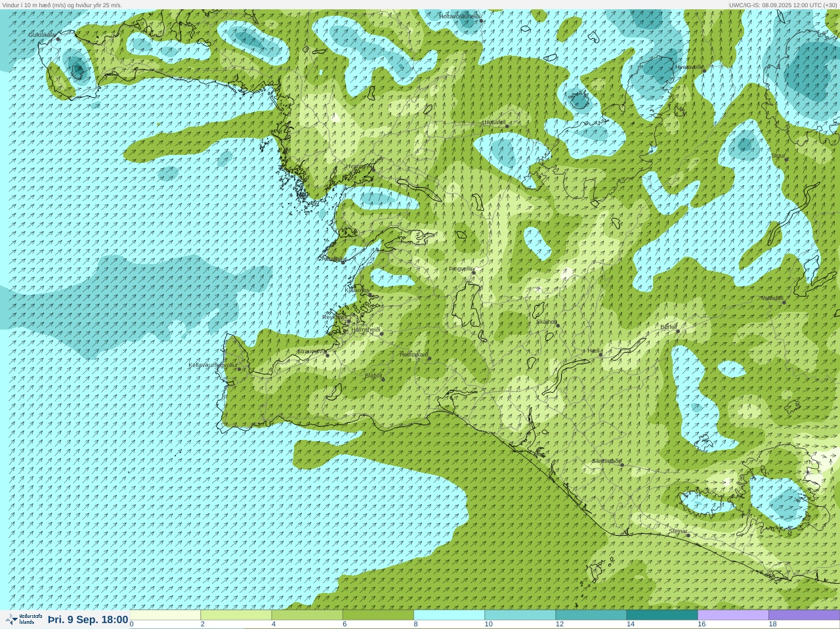Click the Hæll station label
The image size is (840, 629).
pyautogui.click(x=595, y=351)
